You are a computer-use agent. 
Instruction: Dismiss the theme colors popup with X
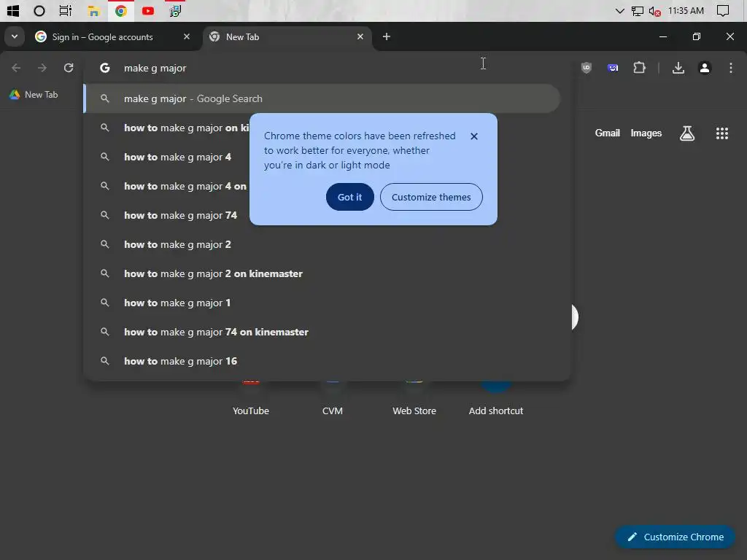click(473, 136)
